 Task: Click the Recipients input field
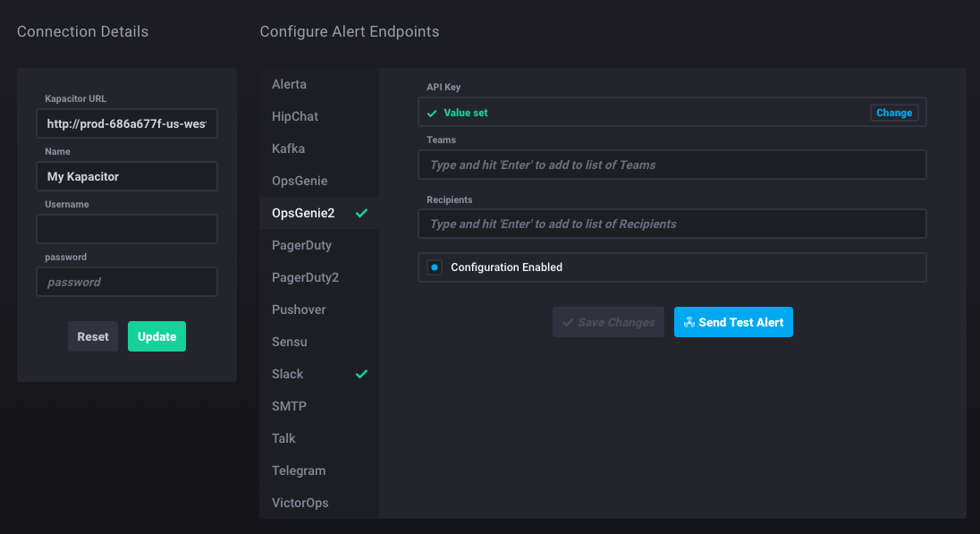pos(672,224)
